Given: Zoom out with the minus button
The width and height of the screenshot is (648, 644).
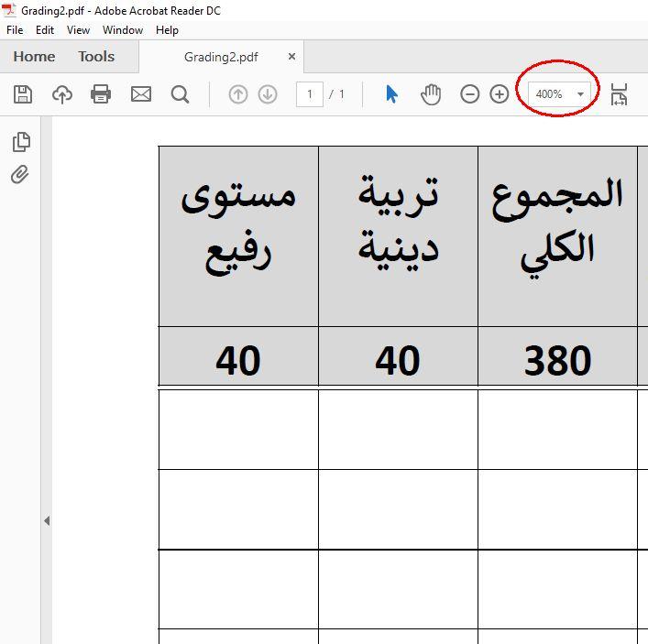Looking at the screenshot, I should pos(470,94).
